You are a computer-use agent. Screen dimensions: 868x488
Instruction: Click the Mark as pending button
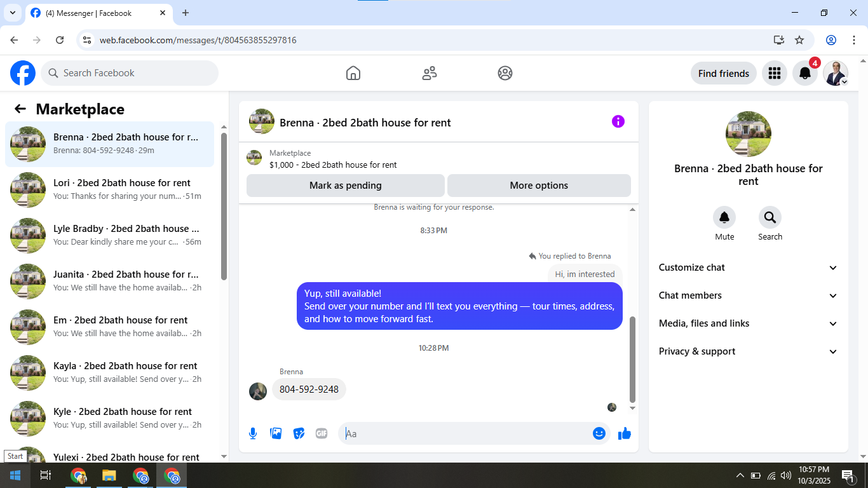(x=346, y=186)
